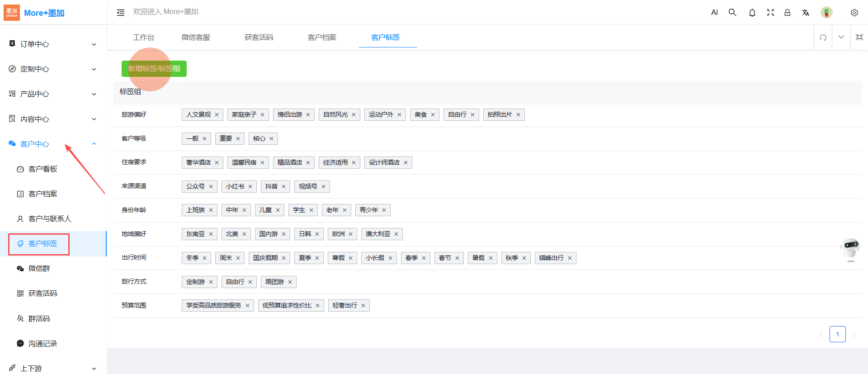Image resolution: width=868 pixels, height=374 pixels.
Task: Open tab options dropdown chevron
Action: (x=841, y=38)
